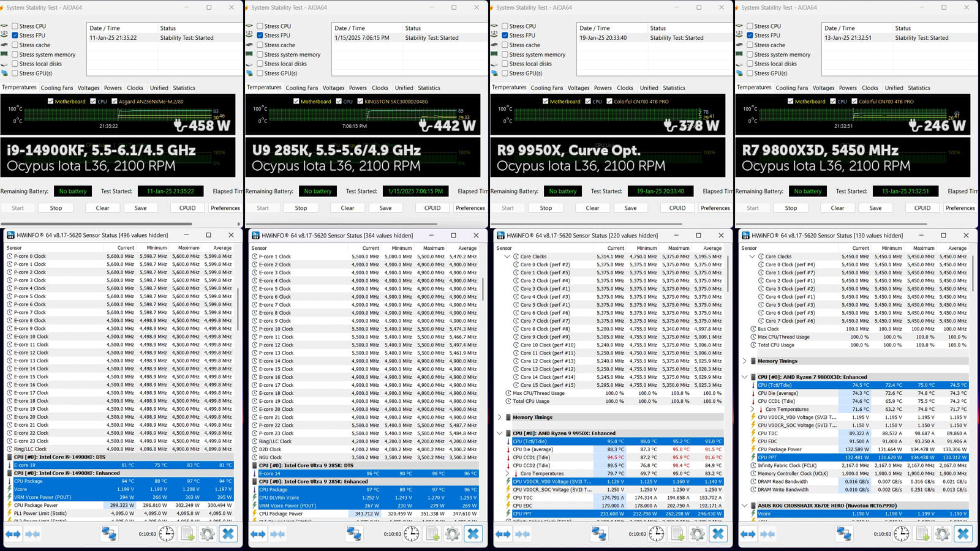This screenshot has width=980, height=551.
Task: Enable Stress cache in U9 285K AIDA64 window
Action: pos(260,45)
